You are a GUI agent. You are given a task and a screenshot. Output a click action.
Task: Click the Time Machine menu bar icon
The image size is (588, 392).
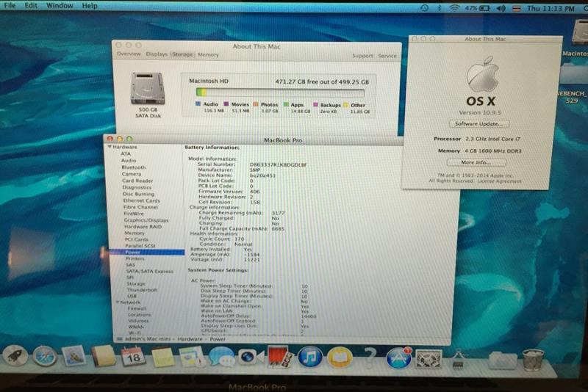[x=425, y=7]
